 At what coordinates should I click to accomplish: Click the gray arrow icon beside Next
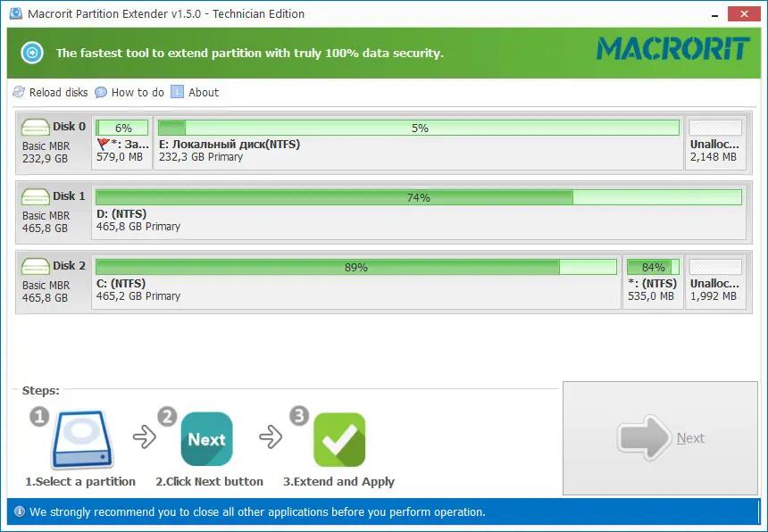tap(644, 438)
